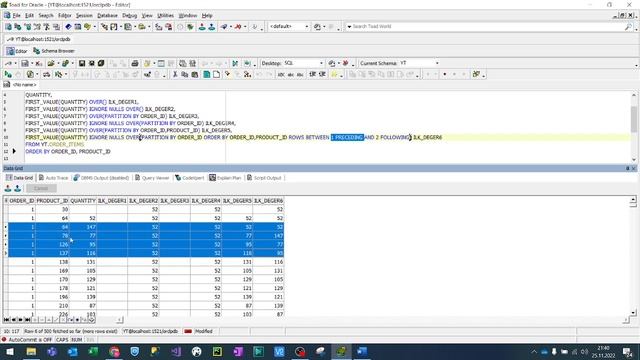Open the File menu
The image size is (640, 360).
pyautogui.click(x=16, y=16)
